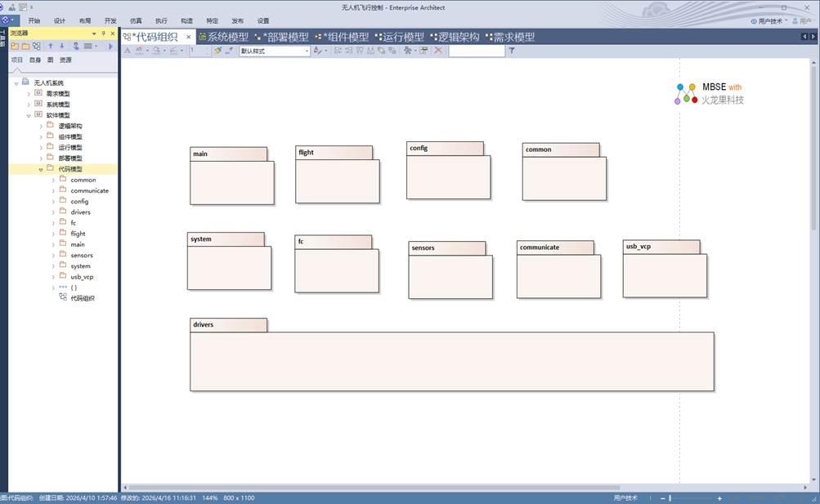Switch to the 系统模型 diagram tab
820x504 pixels.
(223, 37)
